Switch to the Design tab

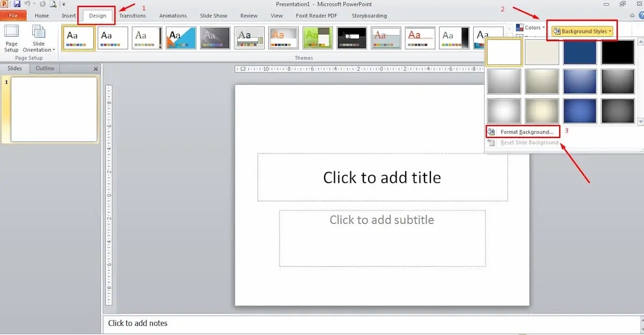click(x=97, y=16)
